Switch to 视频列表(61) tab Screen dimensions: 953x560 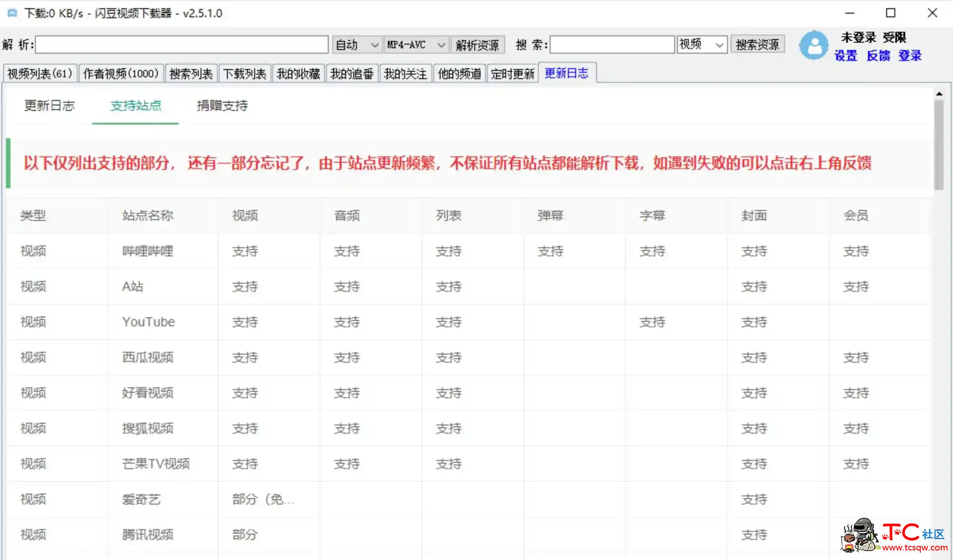click(40, 73)
